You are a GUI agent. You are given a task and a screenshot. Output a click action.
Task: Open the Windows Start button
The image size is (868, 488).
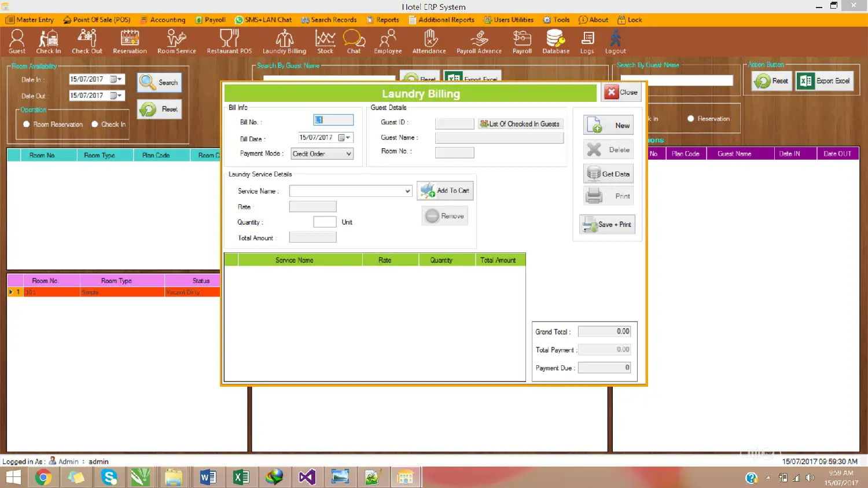[x=13, y=478]
